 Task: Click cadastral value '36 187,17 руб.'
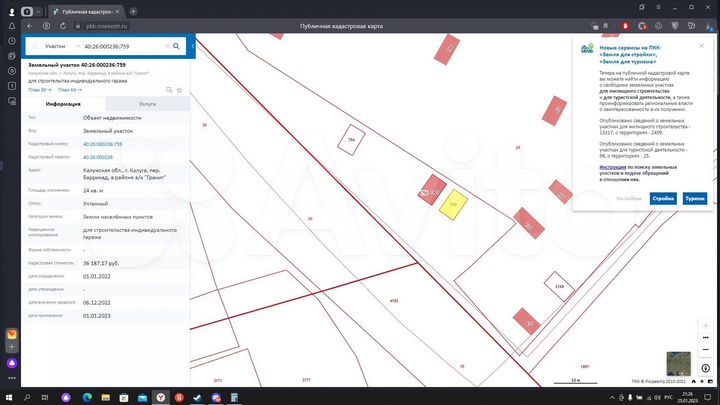pos(101,264)
